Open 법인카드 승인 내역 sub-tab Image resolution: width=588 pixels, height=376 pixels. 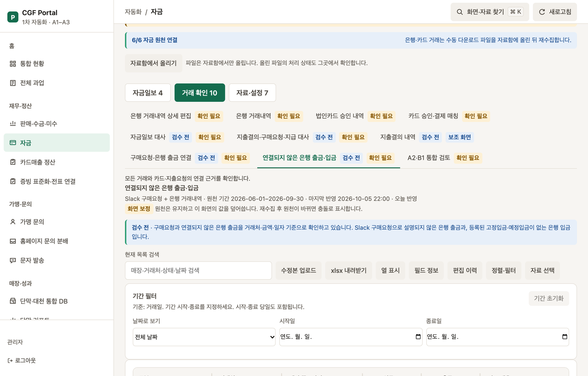(356, 116)
